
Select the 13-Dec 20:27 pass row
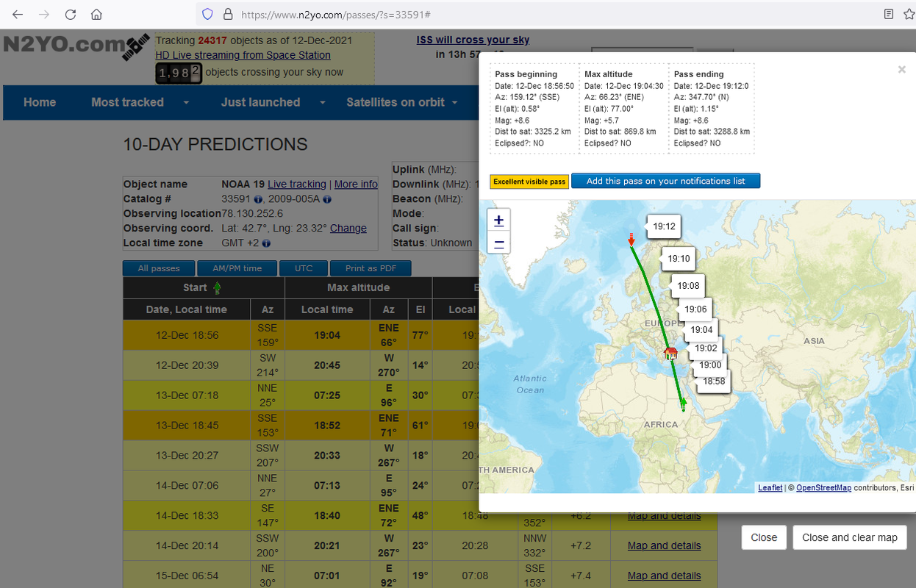click(301, 456)
